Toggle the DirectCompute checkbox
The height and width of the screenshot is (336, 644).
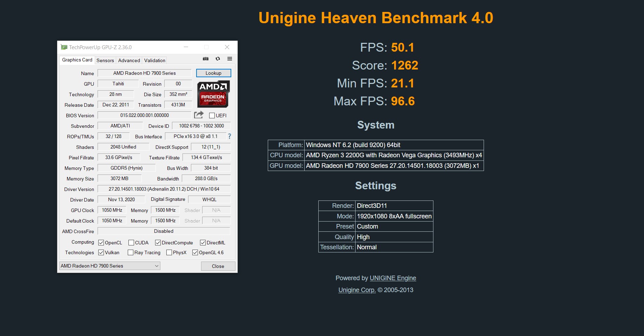(x=158, y=243)
